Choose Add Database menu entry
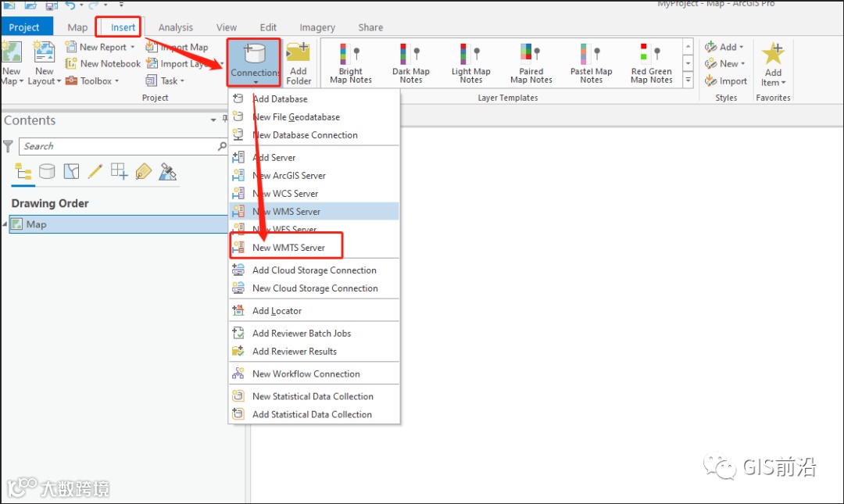Image resolution: width=844 pixels, height=504 pixels. [314, 98]
